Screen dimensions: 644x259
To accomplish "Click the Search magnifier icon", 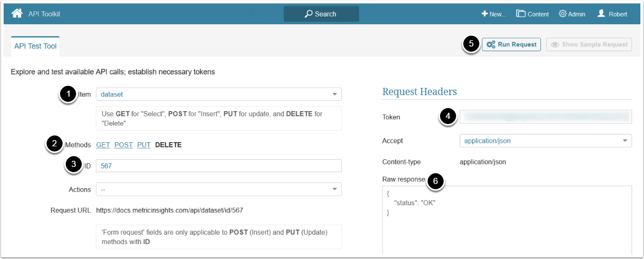I will point(309,14).
